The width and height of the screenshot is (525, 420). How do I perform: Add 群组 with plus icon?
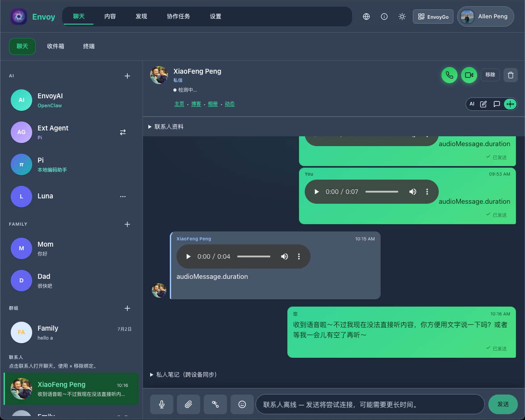pyautogui.click(x=127, y=308)
